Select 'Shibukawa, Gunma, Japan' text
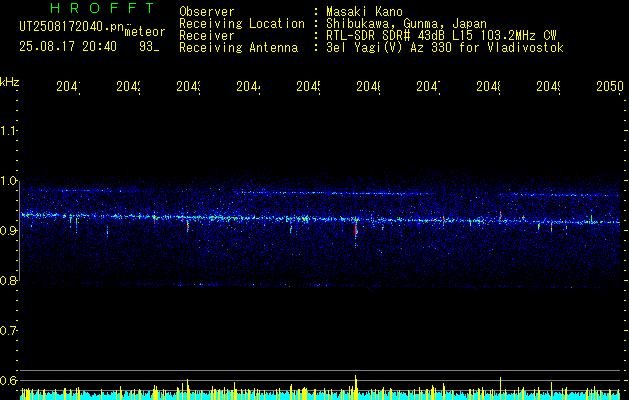This screenshot has width=629, height=400. coord(406,24)
